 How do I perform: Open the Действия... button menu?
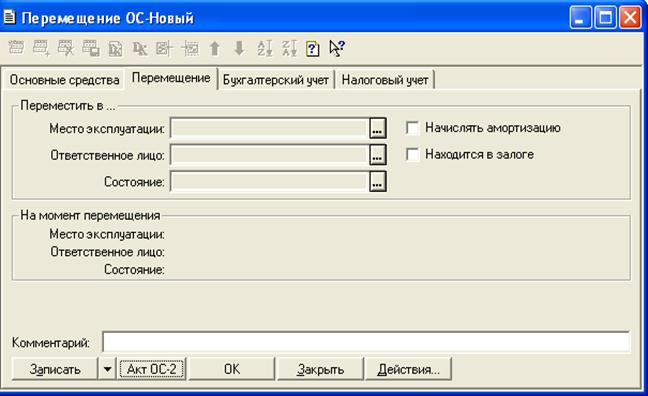[x=408, y=369]
